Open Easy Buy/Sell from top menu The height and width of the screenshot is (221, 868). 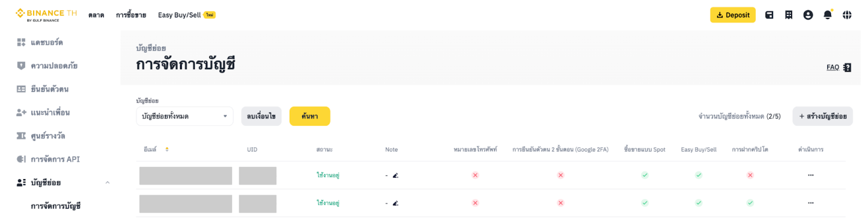pos(180,15)
